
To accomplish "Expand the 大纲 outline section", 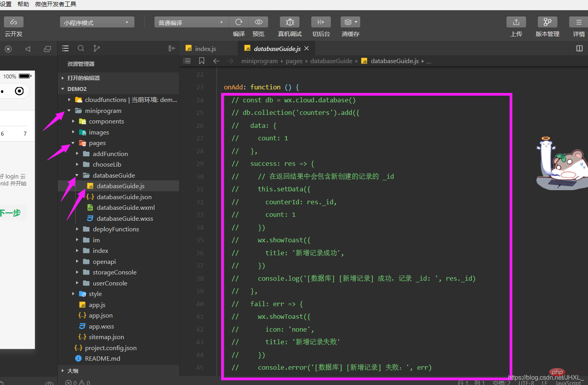I will (x=118, y=370).
